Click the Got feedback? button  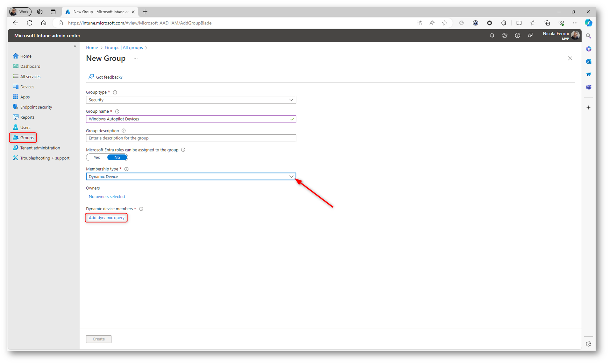pyautogui.click(x=105, y=77)
